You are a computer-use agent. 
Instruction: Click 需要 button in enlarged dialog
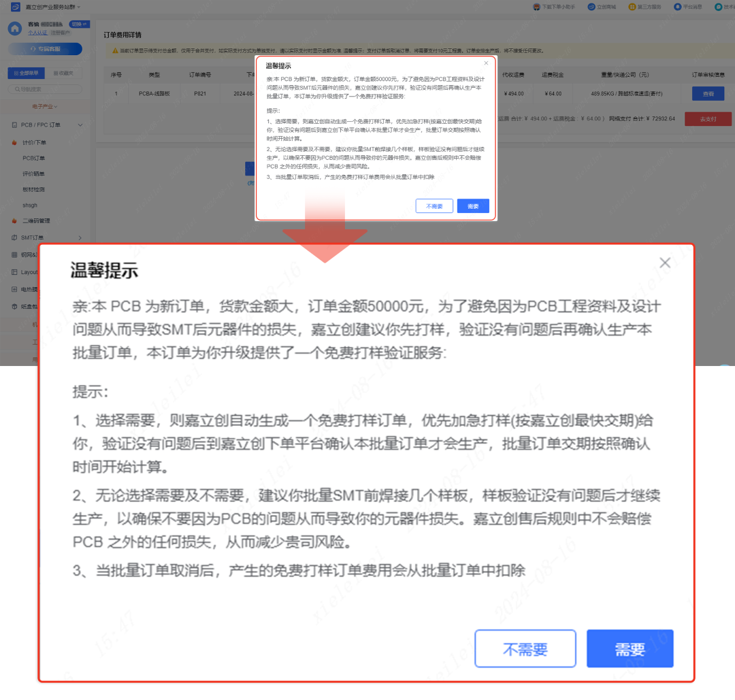point(630,649)
